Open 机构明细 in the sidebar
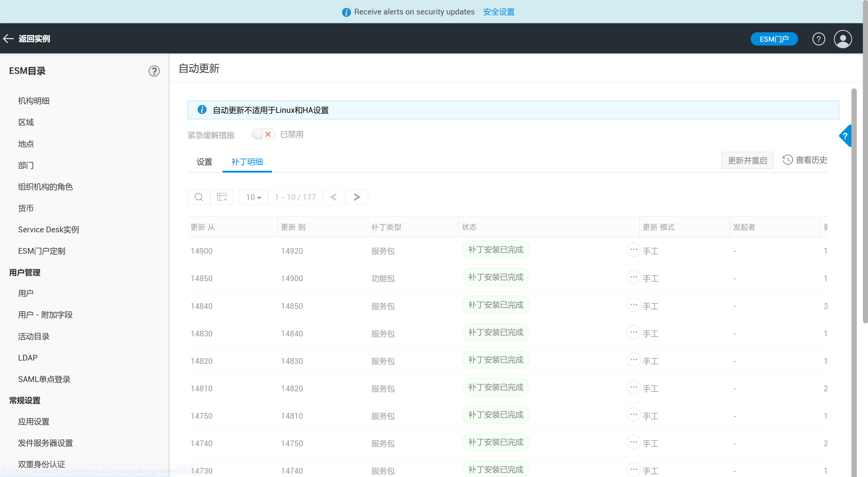868x477 pixels. coord(34,101)
